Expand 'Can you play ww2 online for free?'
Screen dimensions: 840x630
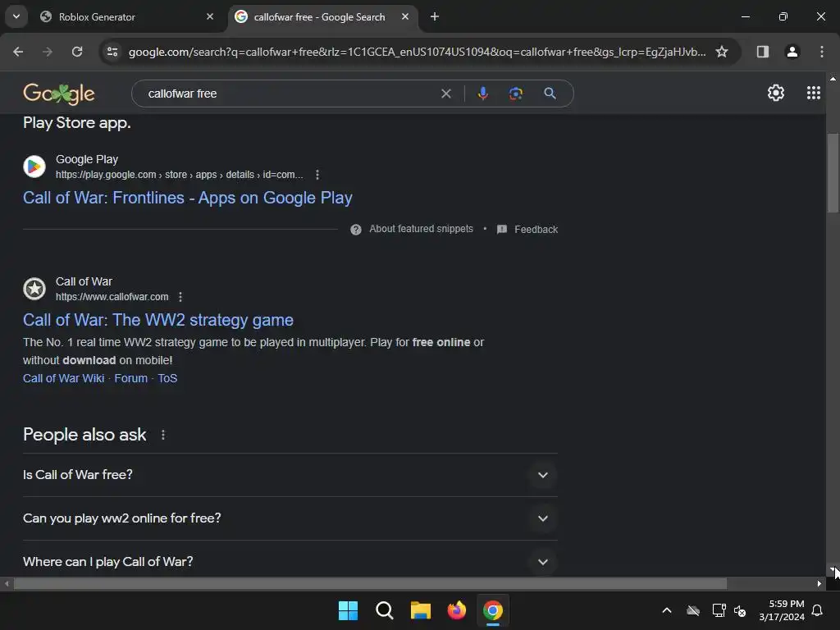click(290, 518)
